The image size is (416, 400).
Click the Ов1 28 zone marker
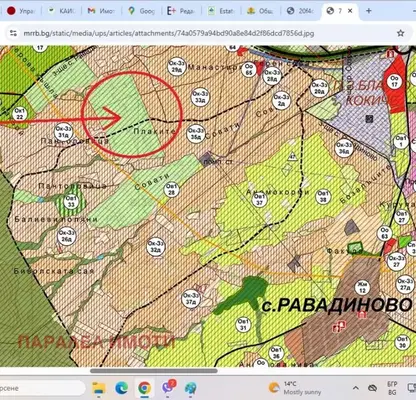pyautogui.click(x=172, y=189)
